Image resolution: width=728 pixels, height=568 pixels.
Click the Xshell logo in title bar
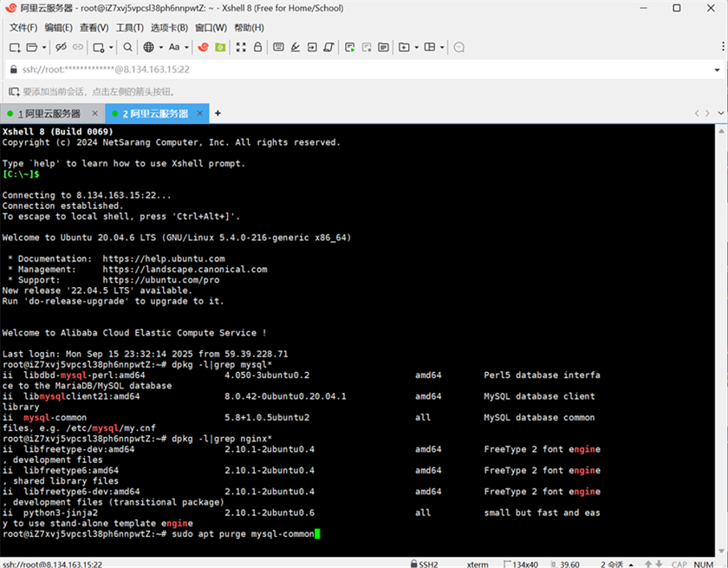(11, 8)
